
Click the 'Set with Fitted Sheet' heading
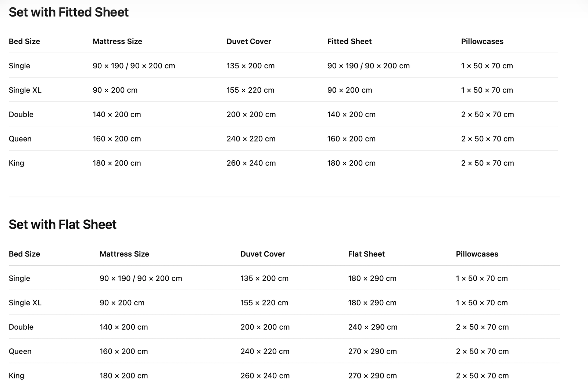69,12
